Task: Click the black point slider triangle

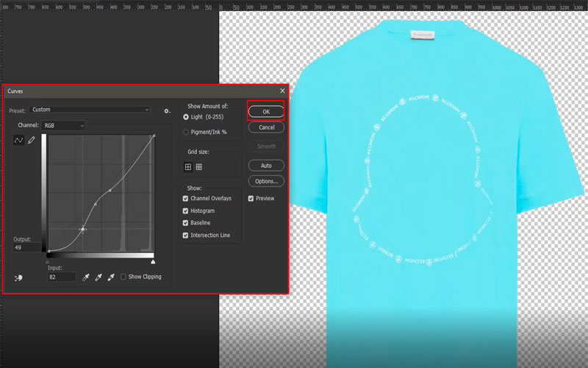Action: [x=48, y=262]
